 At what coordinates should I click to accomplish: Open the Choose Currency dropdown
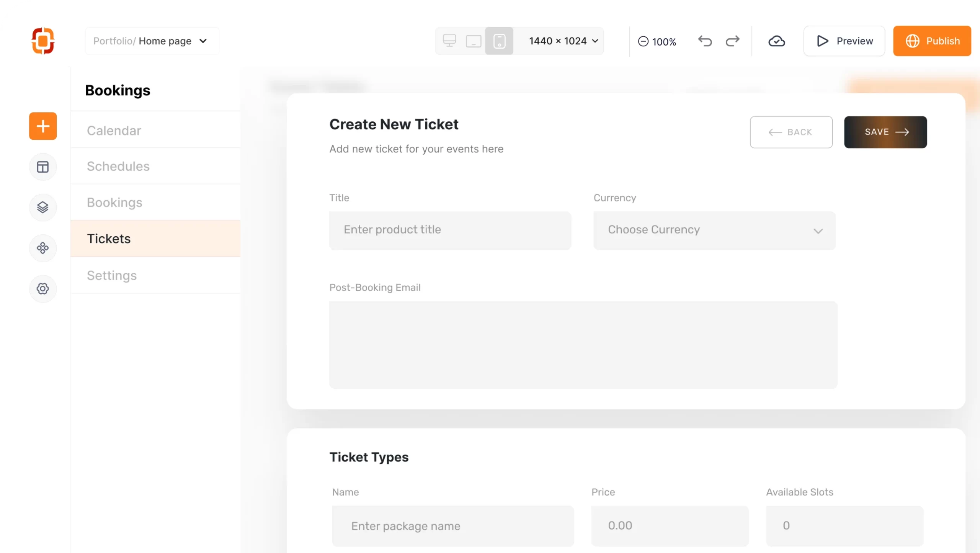point(714,231)
